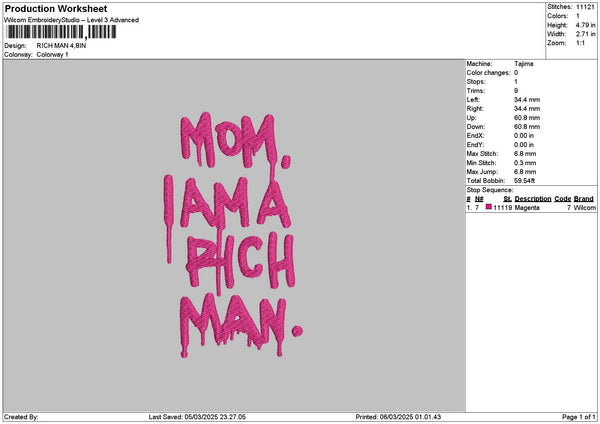Select the design name RICH MAN 4,8IN
Image resolution: width=600 pixels, height=424 pixels.
(61, 46)
